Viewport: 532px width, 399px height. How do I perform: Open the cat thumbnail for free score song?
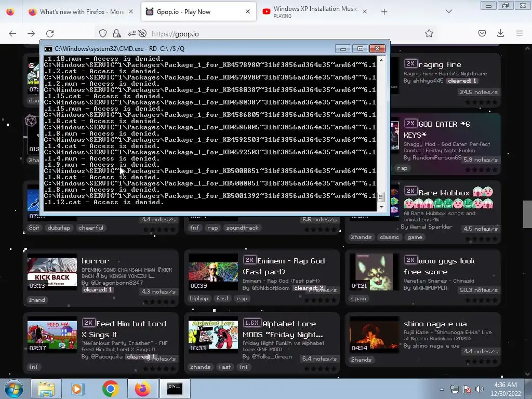coord(374,272)
